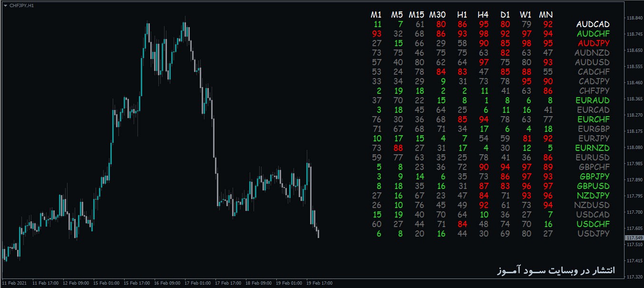Click the USDJPY pair at list bottom
This screenshot has height=288, width=644.
[x=593, y=234]
